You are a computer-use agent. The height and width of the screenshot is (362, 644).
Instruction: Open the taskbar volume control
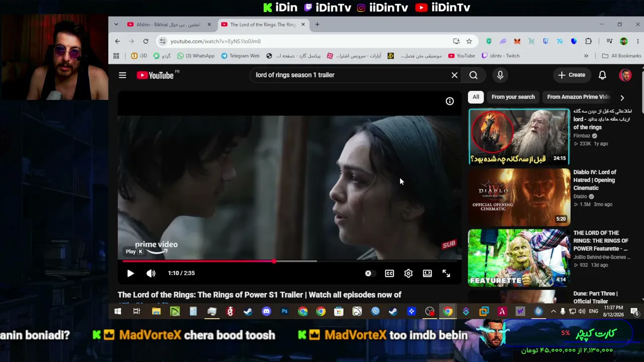(x=582, y=312)
